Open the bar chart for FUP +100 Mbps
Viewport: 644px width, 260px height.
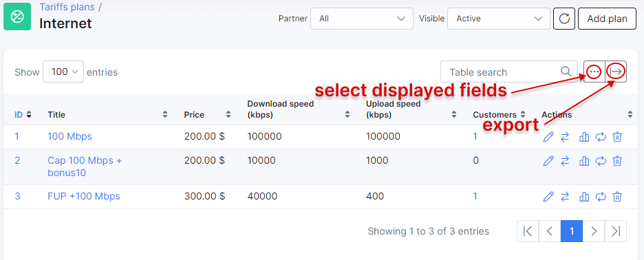coord(583,197)
